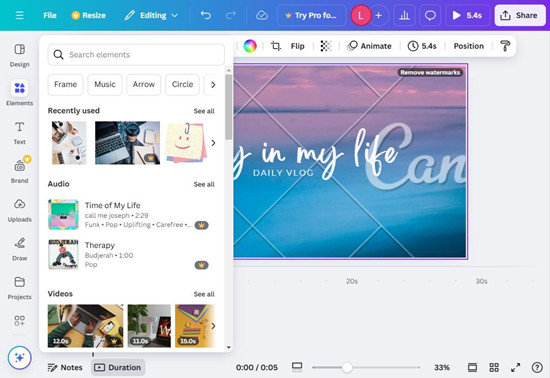The height and width of the screenshot is (378, 550).
Task: Open the Brand sidebar tab
Action: tap(20, 171)
